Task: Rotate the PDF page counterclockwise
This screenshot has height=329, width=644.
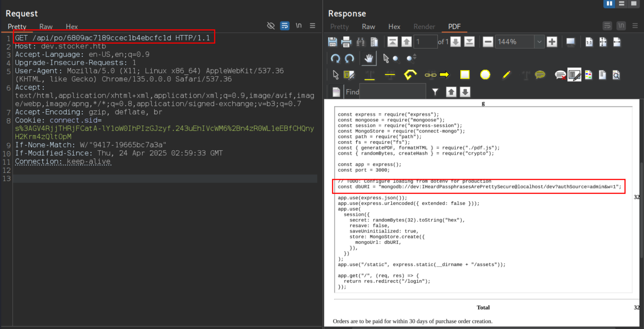Action: pos(336,58)
